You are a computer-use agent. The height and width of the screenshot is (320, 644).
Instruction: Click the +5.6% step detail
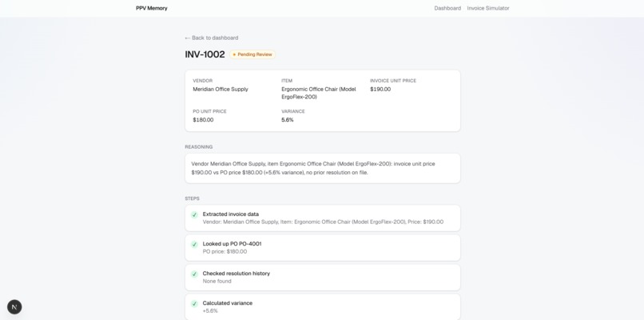click(210, 311)
